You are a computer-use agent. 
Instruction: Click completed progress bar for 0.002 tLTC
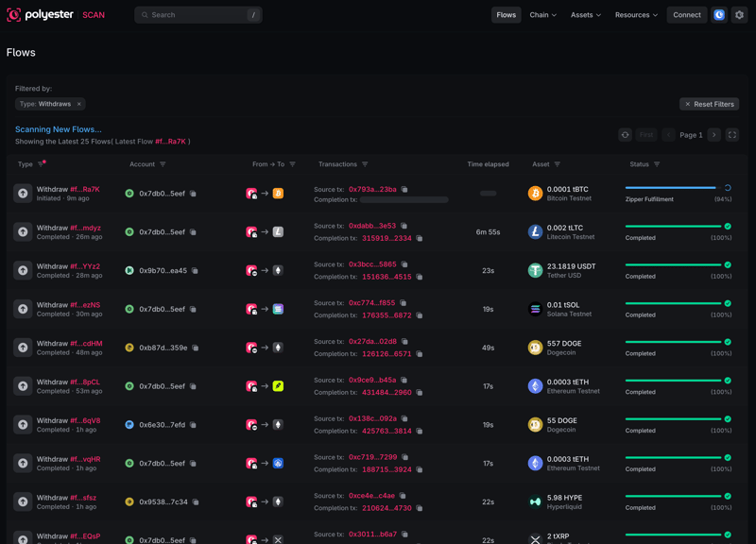(x=673, y=227)
